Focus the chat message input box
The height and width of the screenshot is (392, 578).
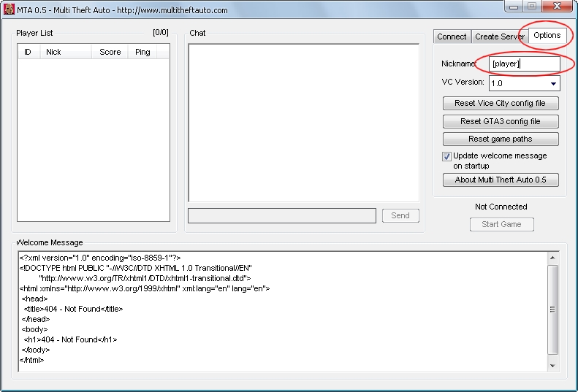click(281, 216)
